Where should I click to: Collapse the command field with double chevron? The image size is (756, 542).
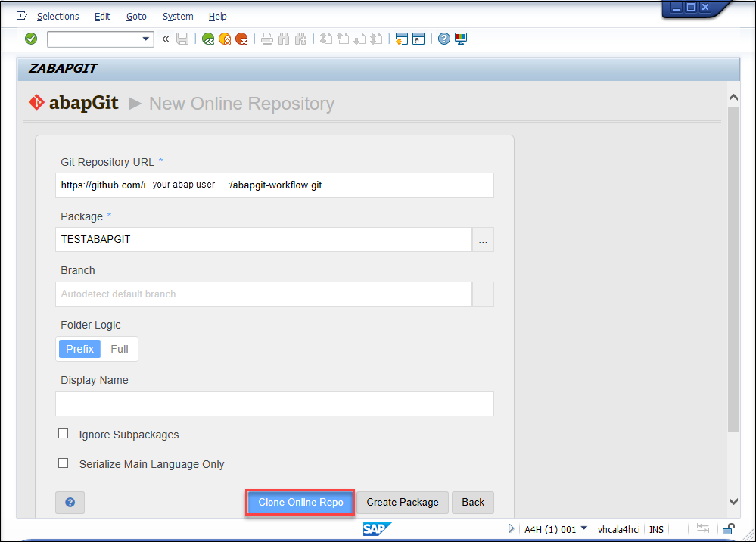coord(166,39)
